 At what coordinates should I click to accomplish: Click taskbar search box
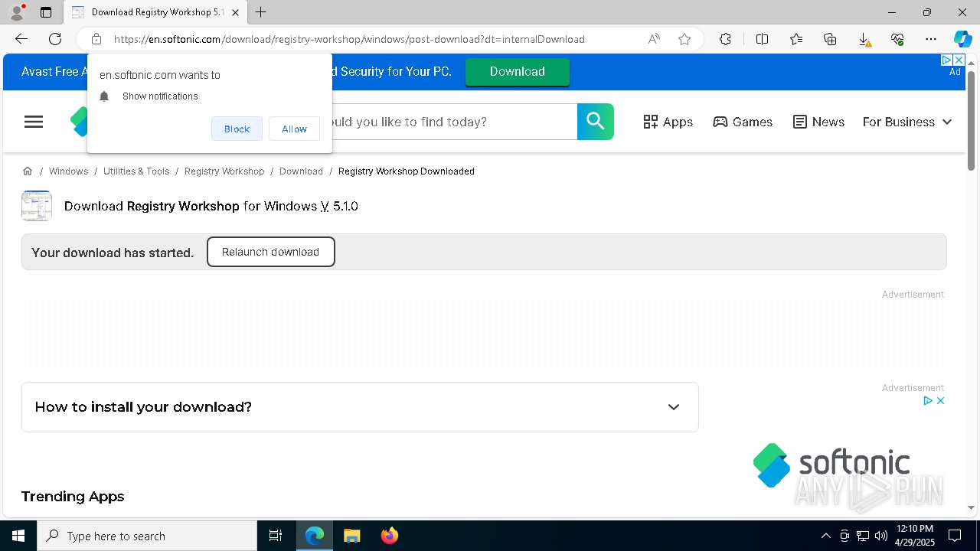point(147,536)
